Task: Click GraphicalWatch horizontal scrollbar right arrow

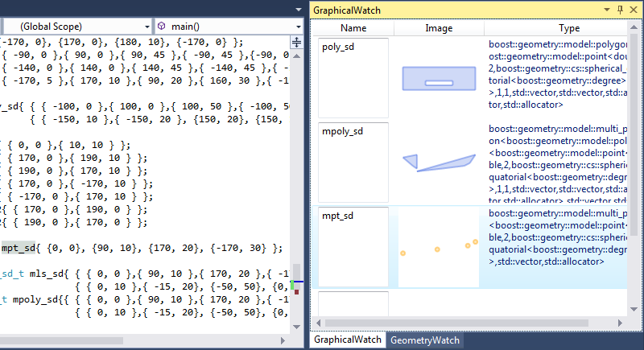Action: tap(620, 323)
